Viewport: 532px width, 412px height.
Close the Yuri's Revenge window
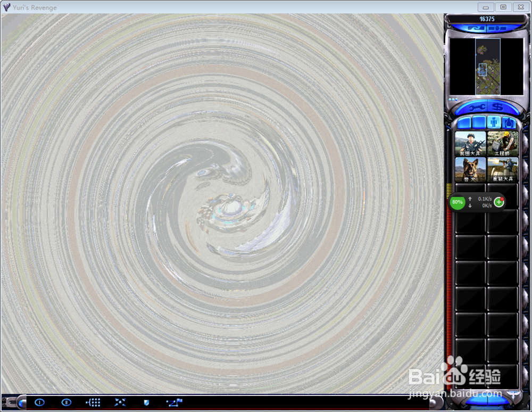pos(521,7)
